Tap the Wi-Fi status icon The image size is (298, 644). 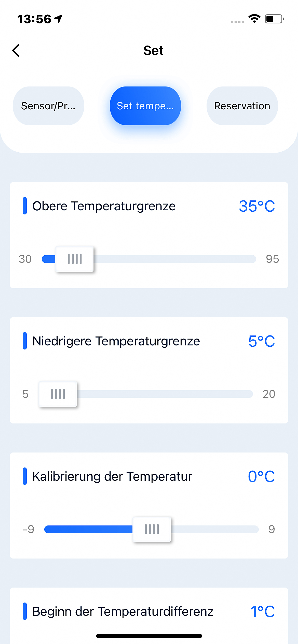[254, 19]
